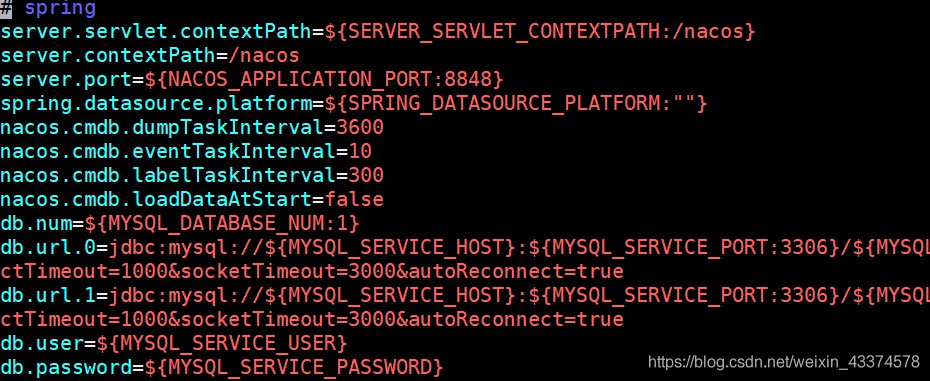Click the server.port property key
930x381 pixels.
[x=66, y=80]
